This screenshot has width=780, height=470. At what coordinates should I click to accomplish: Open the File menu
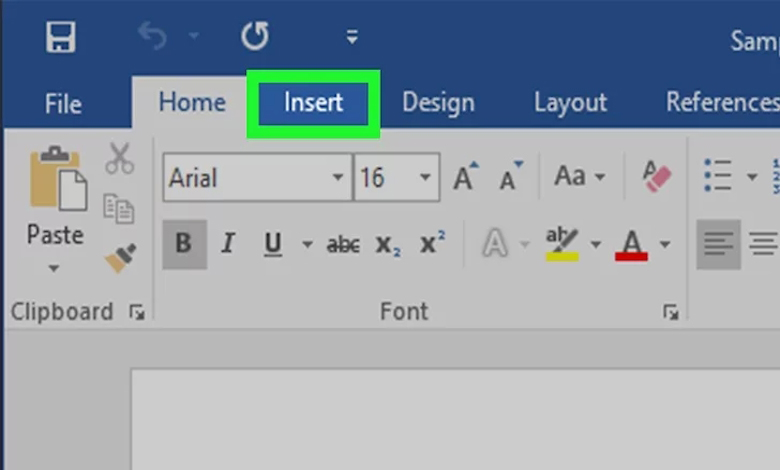point(63,103)
